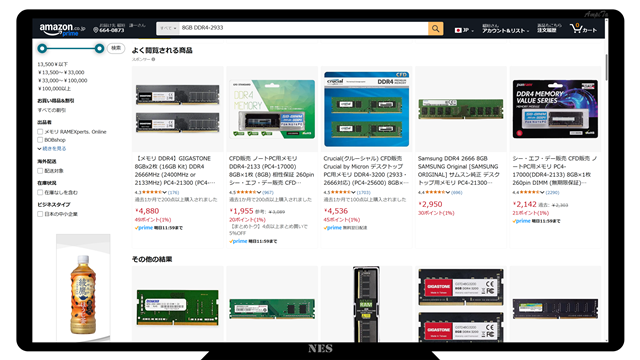
Task: Click the Amazon.co.jp prime logo
Action: point(62,29)
